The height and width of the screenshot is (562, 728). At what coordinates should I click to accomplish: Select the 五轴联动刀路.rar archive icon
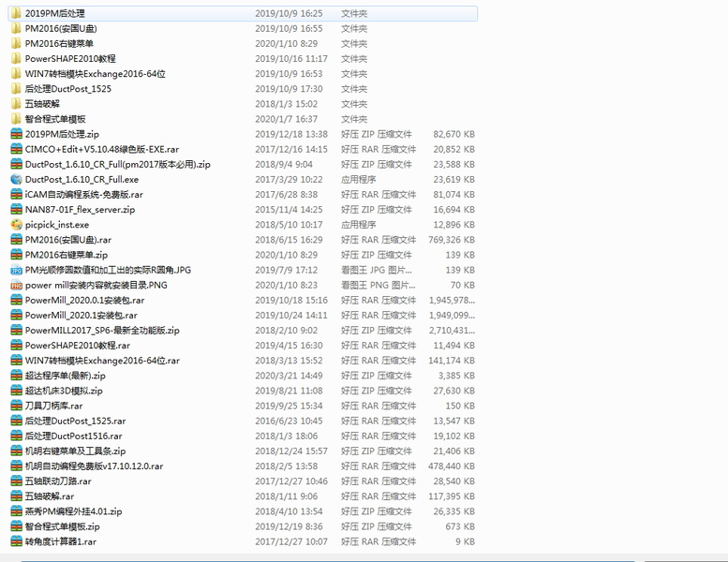tap(16, 481)
